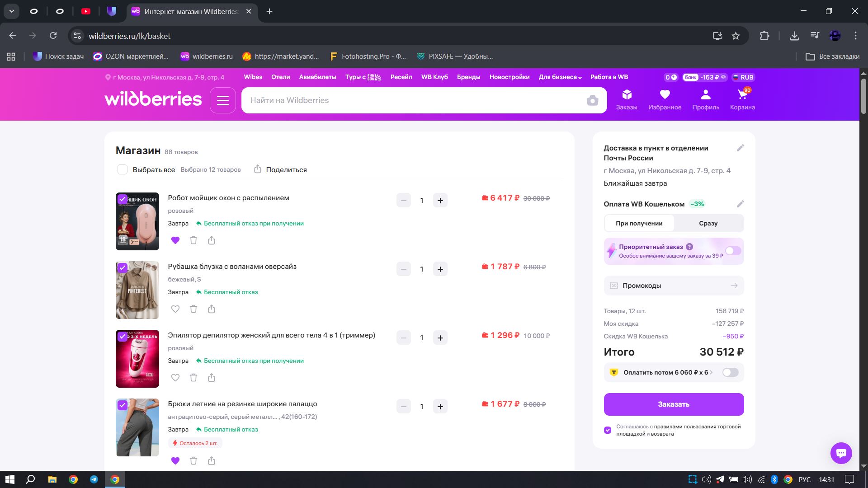Image resolution: width=868 pixels, height=488 pixels.
Task: Switch payment to Сразу tab
Action: click(708, 223)
